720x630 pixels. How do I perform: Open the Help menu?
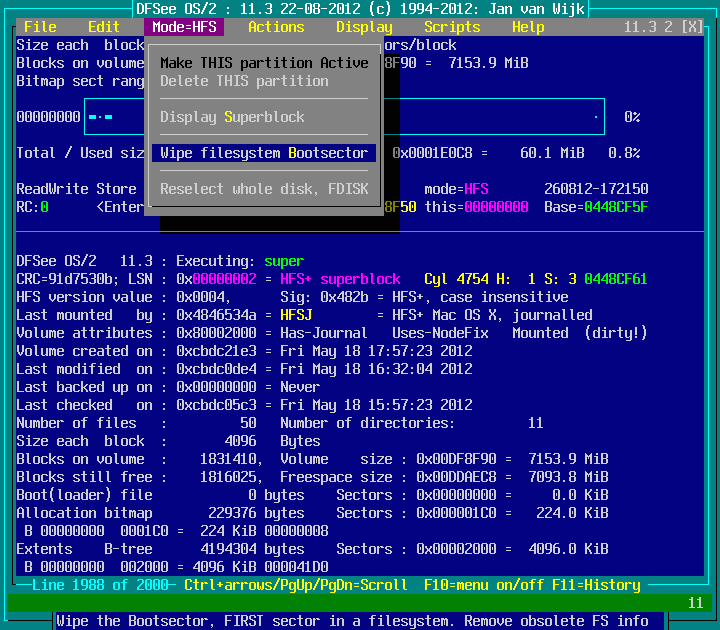pyautogui.click(x=528, y=27)
